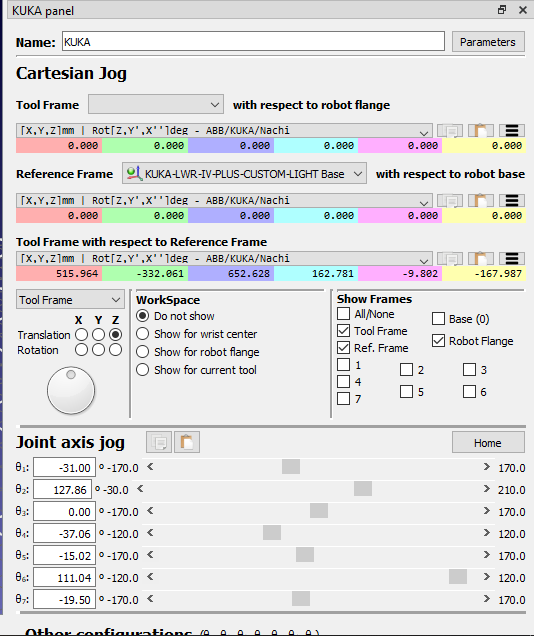Jog θ4 left with the decrease arrow
This screenshot has height=636, width=534.
point(150,533)
